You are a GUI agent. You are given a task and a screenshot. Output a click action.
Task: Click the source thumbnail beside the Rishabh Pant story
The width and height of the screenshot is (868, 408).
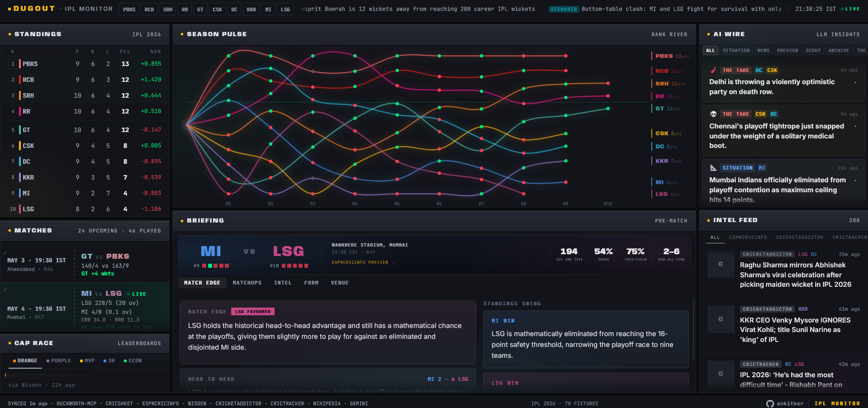[721, 374]
